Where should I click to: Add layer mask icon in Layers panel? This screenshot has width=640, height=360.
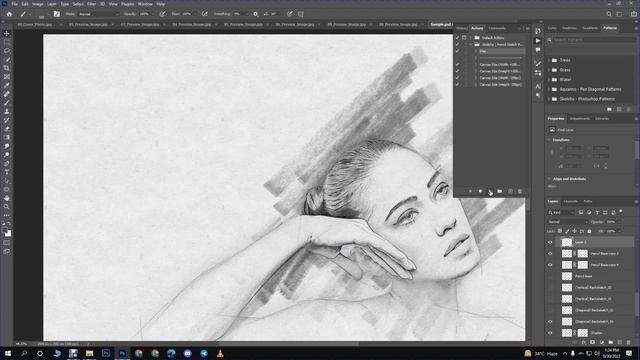tap(593, 342)
